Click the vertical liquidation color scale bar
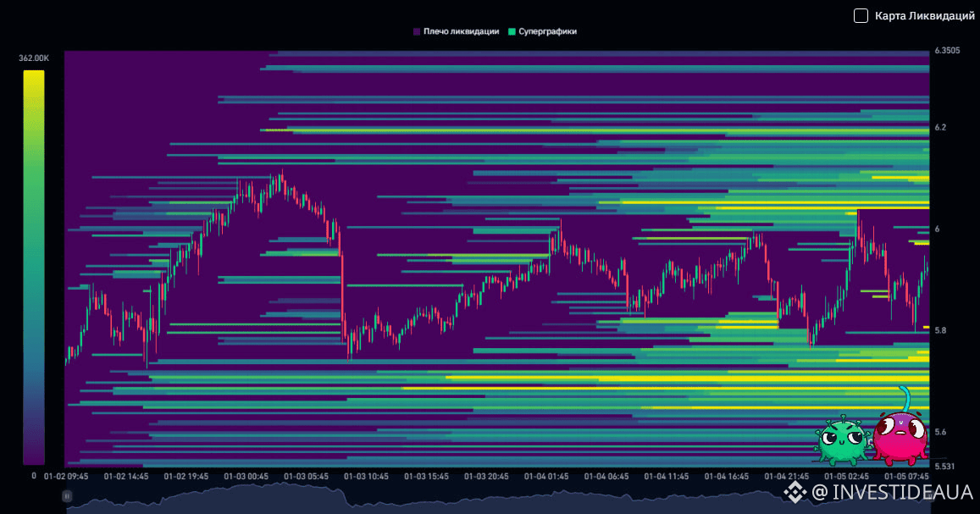 [x=34, y=268]
